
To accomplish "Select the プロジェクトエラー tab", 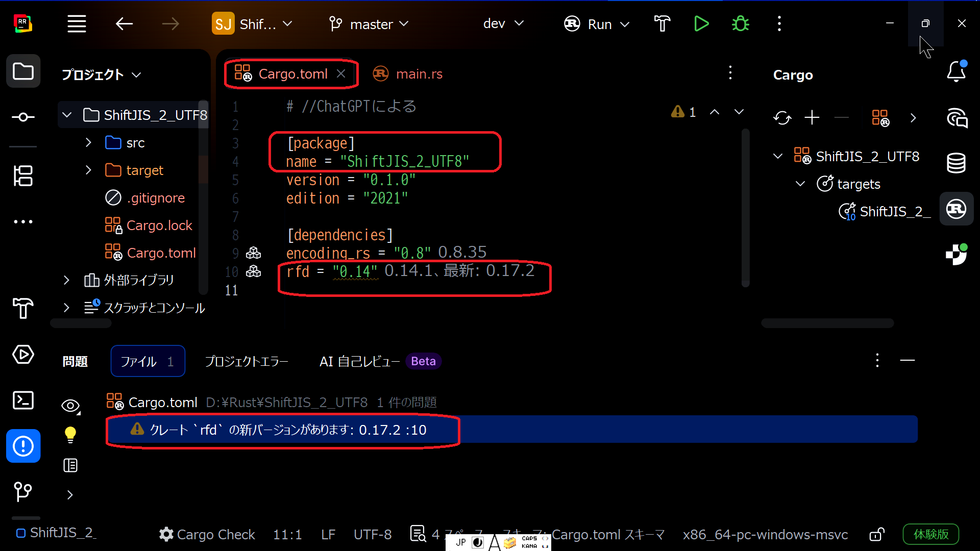I will tap(247, 362).
